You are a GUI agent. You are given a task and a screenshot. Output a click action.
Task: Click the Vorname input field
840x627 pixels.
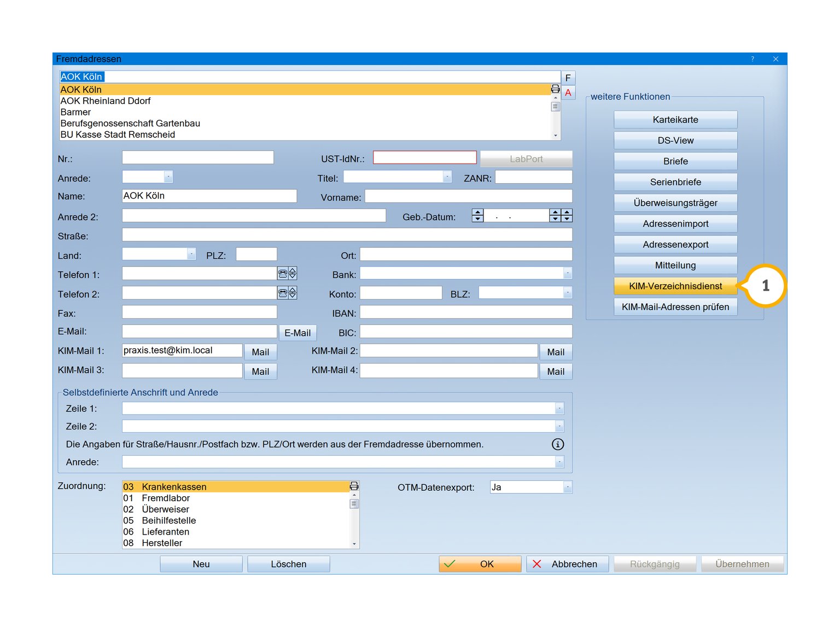click(x=469, y=196)
